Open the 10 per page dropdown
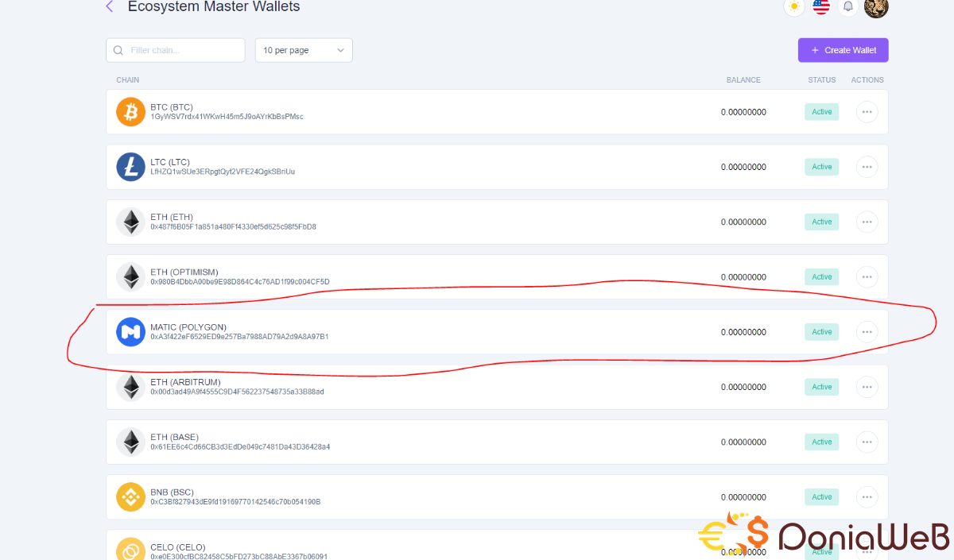Screen dimensions: 954x560 (304, 50)
